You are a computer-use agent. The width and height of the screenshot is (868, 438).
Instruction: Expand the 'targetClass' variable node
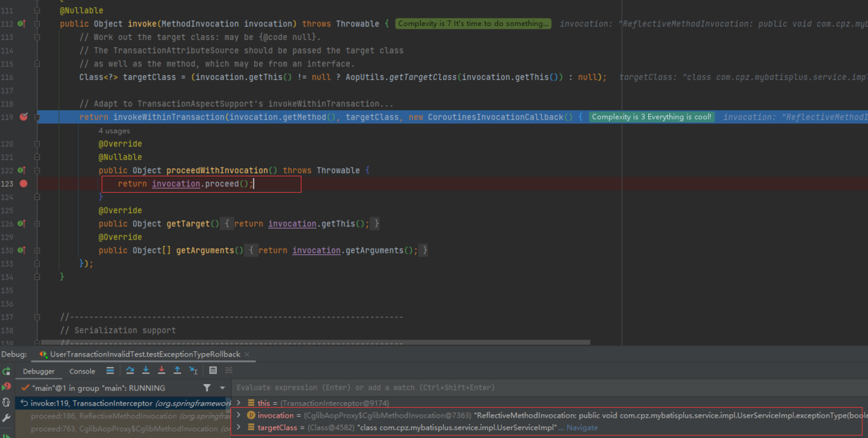[239, 427]
